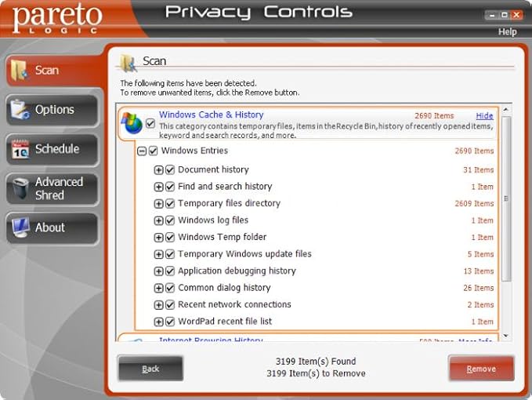Viewport: 532px width, 400px height.
Task: Toggle the Windows Cache & History checkbox
Action: point(150,123)
